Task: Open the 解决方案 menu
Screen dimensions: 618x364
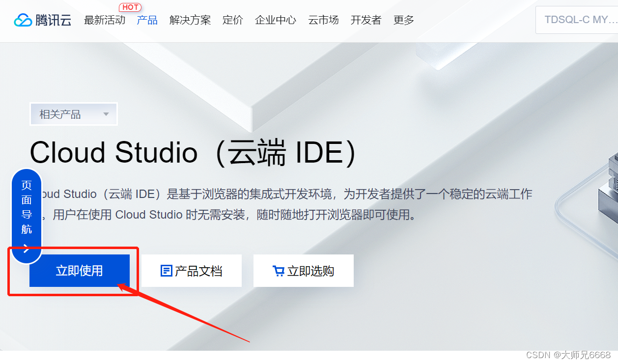Action: click(190, 20)
